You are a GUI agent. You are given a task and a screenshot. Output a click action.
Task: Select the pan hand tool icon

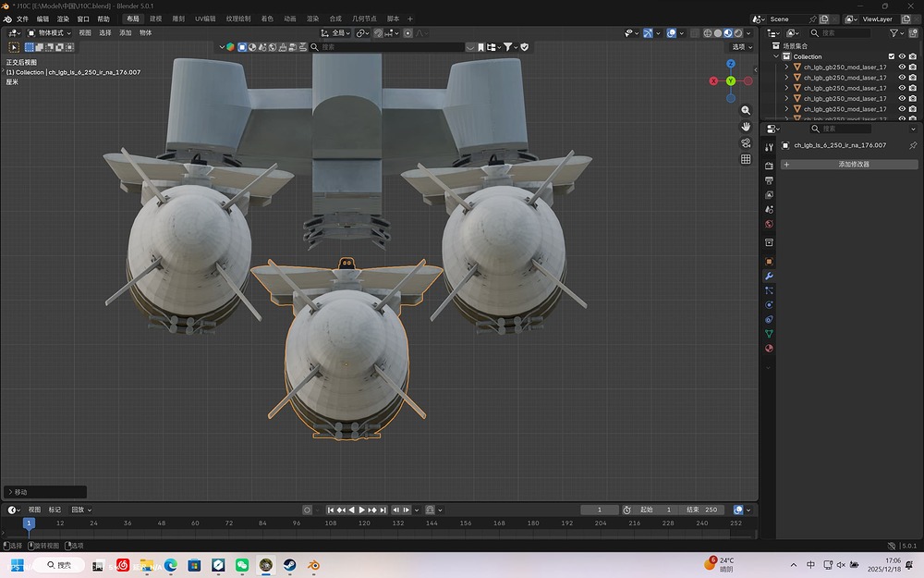pyautogui.click(x=746, y=126)
